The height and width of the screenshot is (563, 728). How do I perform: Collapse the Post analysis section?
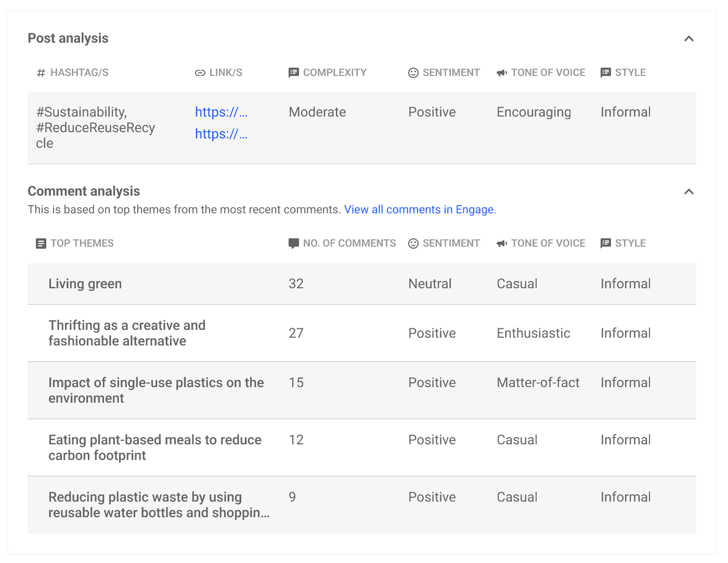(x=689, y=39)
